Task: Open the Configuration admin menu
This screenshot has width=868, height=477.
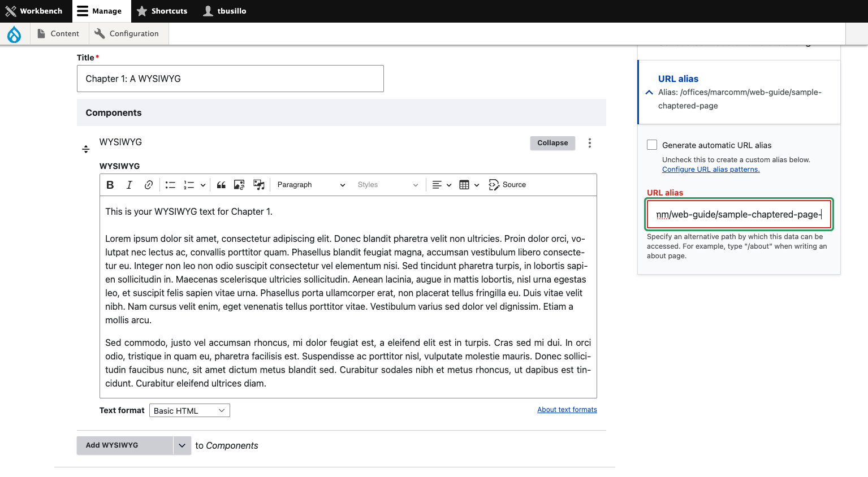Action: coord(127,34)
